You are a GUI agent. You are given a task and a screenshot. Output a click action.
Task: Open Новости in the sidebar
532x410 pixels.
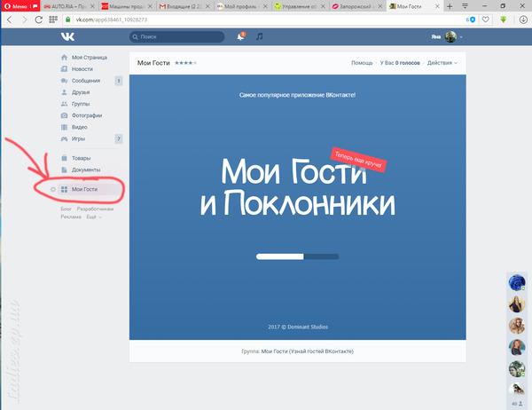pos(82,69)
